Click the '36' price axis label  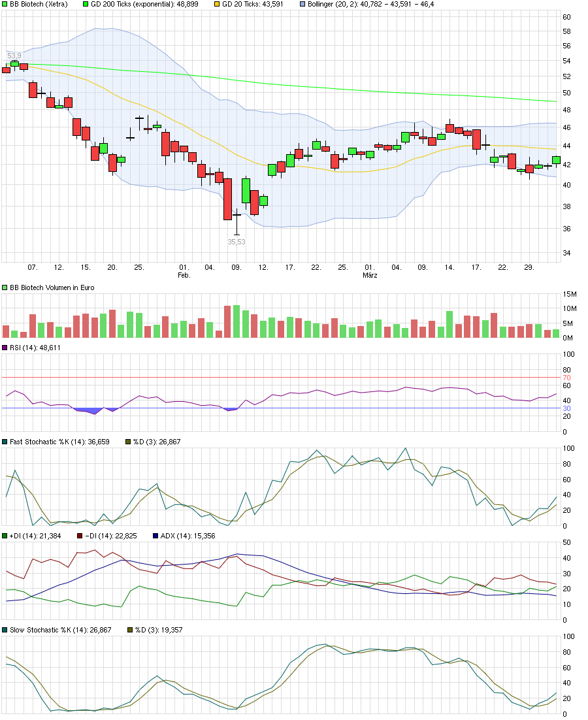pos(567,229)
